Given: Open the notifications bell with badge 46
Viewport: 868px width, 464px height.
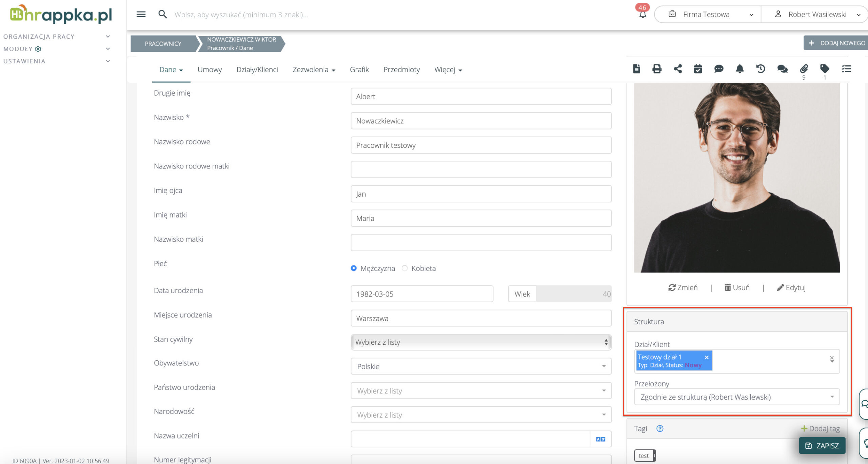Looking at the screenshot, I should tap(643, 14).
